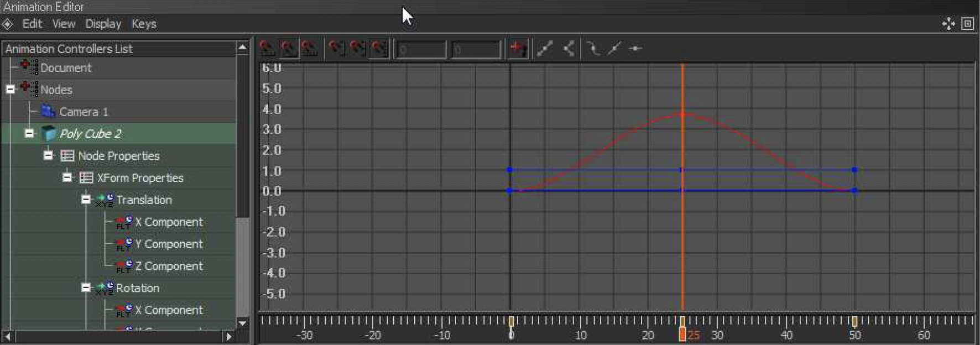Collapse the Nodes tree branch
This screenshot has width=980, height=345.
(x=11, y=89)
